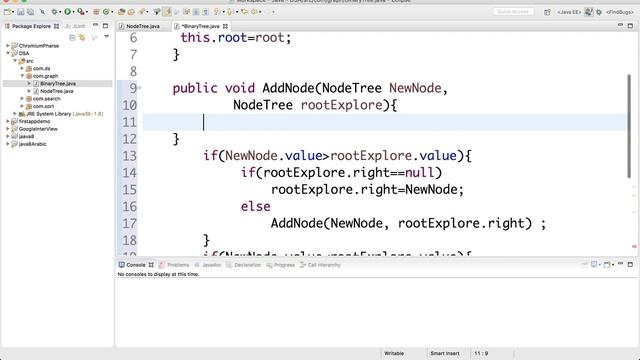The image size is (640, 360).
Task: Expand the com.ds package
Action: pyautogui.click(x=22, y=68)
